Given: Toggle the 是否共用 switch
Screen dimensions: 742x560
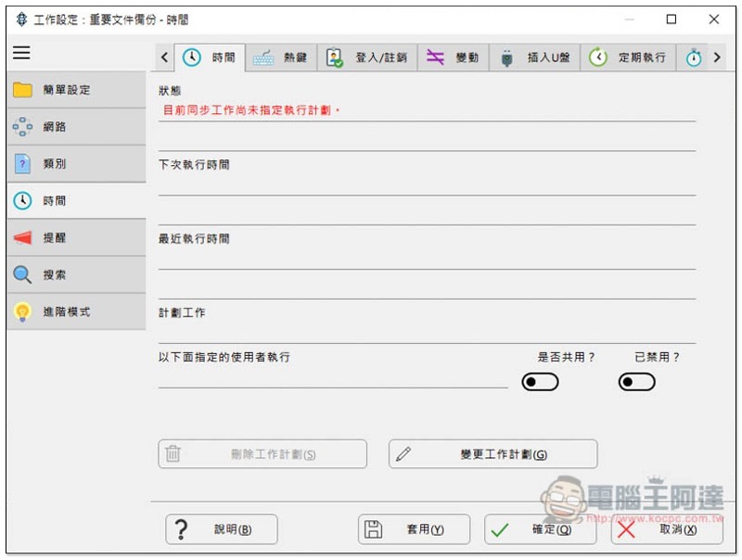Looking at the screenshot, I should pyautogui.click(x=540, y=382).
